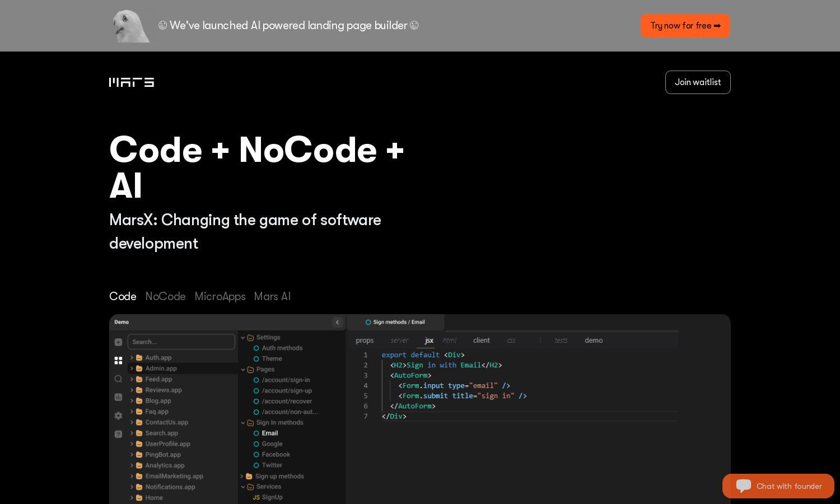Click the circle icon beside /account/recover

pos(256,402)
